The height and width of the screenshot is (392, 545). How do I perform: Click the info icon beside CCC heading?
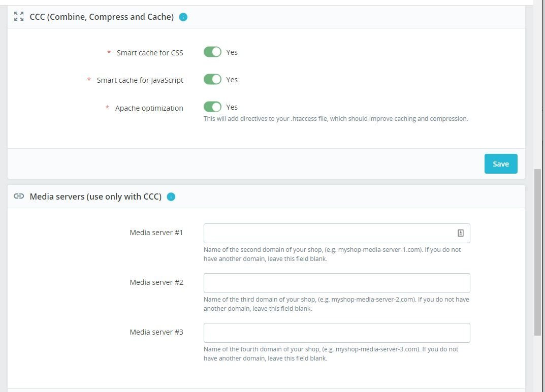pyautogui.click(x=183, y=17)
